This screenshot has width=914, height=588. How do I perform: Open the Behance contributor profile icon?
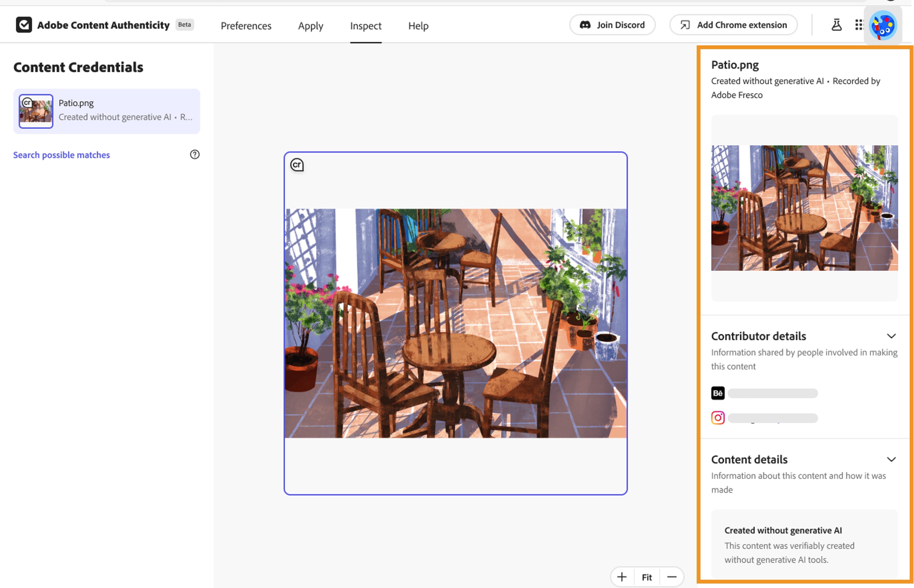[x=718, y=392]
